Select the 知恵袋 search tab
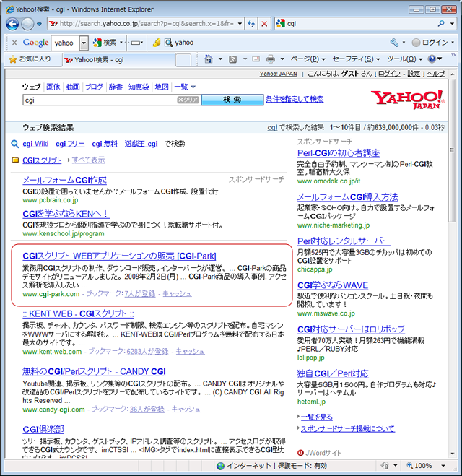 pyautogui.click(x=139, y=87)
